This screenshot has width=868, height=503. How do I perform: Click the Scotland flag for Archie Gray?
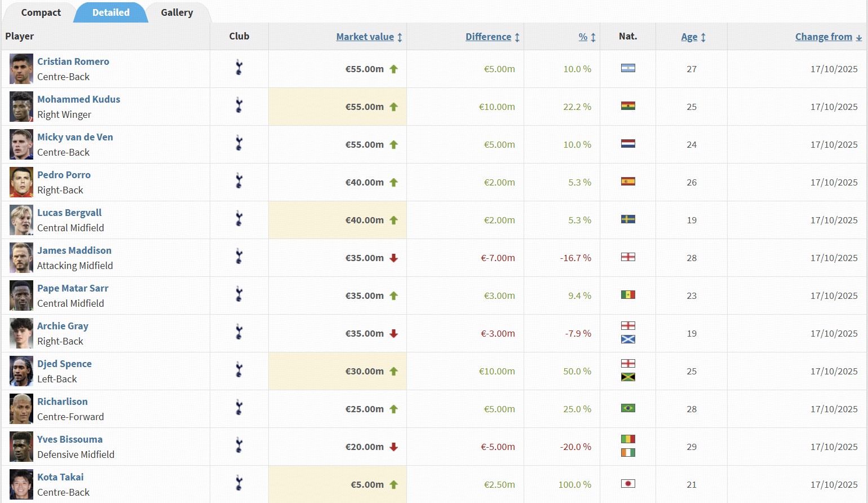pyautogui.click(x=628, y=339)
